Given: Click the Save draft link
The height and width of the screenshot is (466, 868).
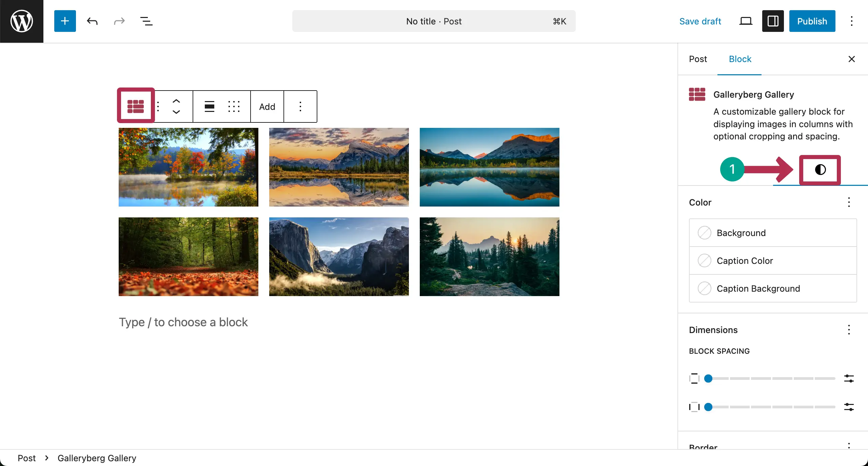Looking at the screenshot, I should coord(700,21).
